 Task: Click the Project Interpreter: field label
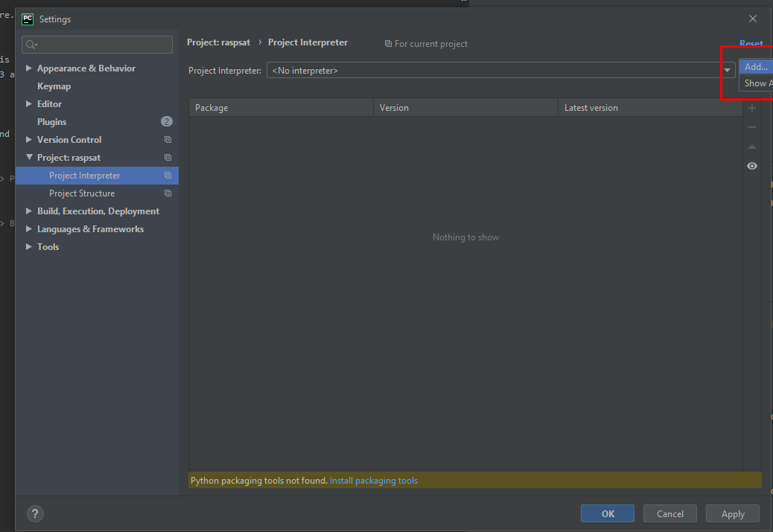[224, 71]
